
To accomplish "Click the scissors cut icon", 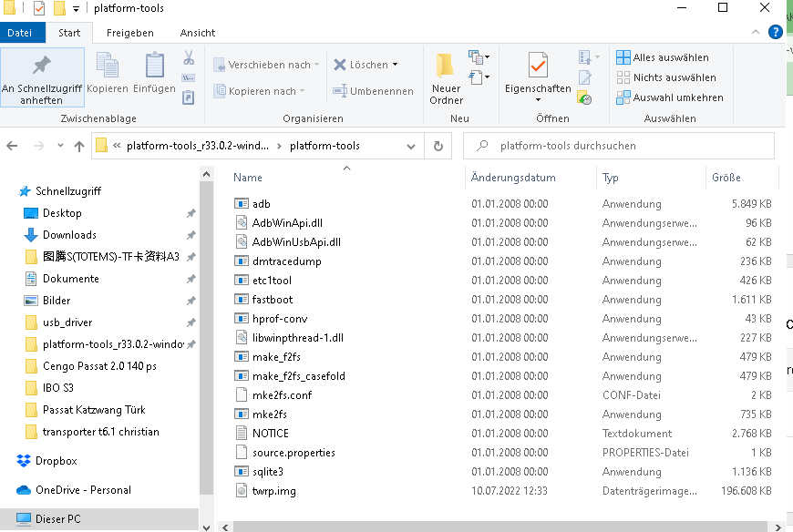I will pyautogui.click(x=189, y=57).
